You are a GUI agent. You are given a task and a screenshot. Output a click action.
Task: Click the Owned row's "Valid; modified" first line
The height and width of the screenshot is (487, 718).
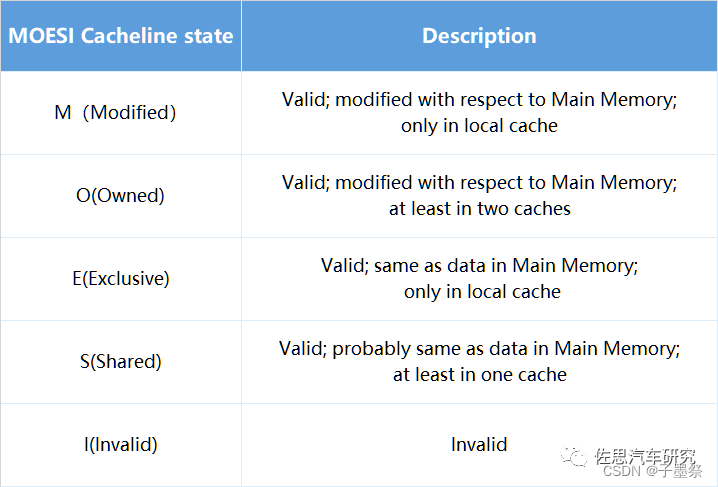(479, 183)
